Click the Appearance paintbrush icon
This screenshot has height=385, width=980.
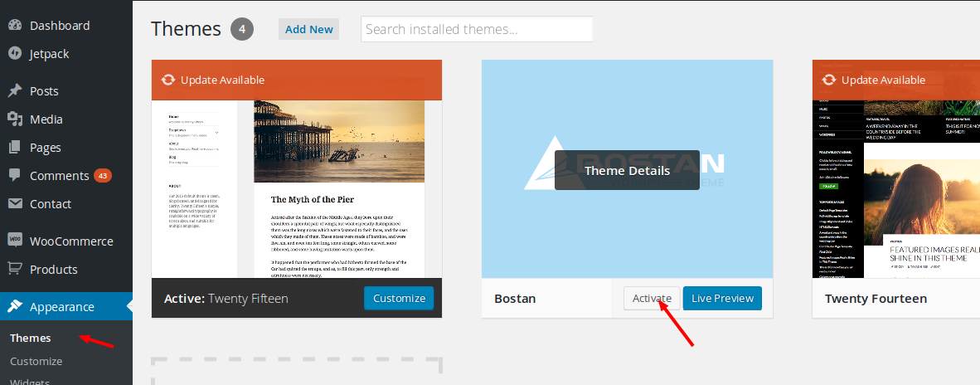(x=15, y=307)
